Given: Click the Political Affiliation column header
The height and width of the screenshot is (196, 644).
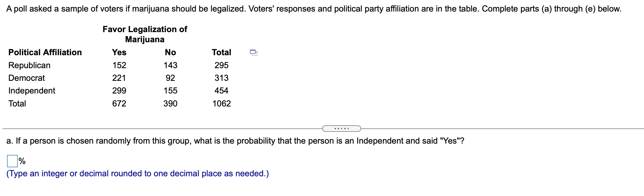Looking at the screenshot, I should point(45,52).
